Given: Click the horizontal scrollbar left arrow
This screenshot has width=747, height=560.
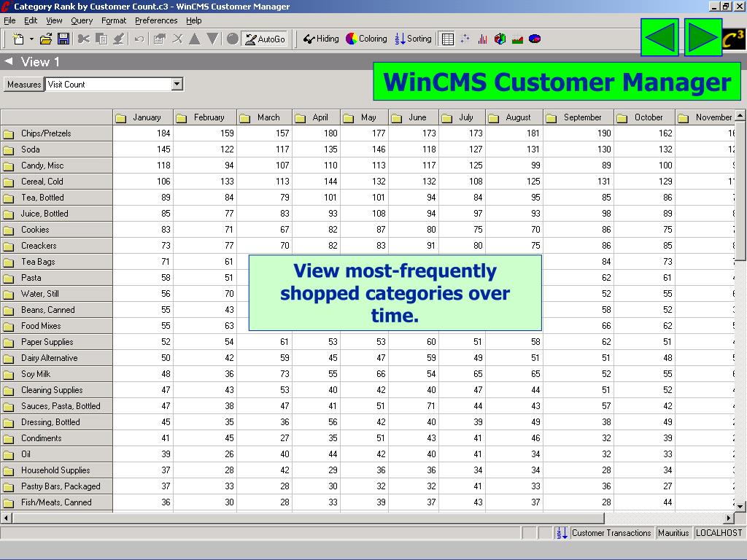Looking at the screenshot, I should coord(6,518).
